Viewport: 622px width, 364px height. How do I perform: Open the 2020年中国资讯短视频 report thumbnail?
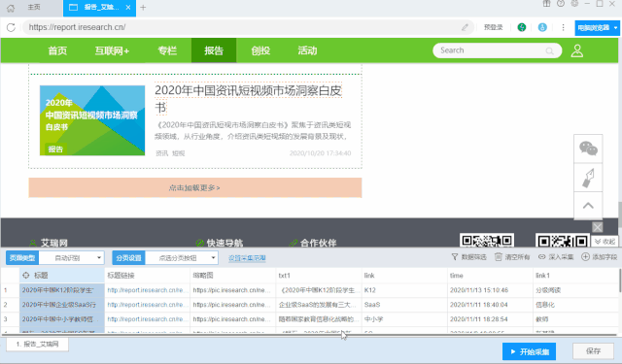92,120
